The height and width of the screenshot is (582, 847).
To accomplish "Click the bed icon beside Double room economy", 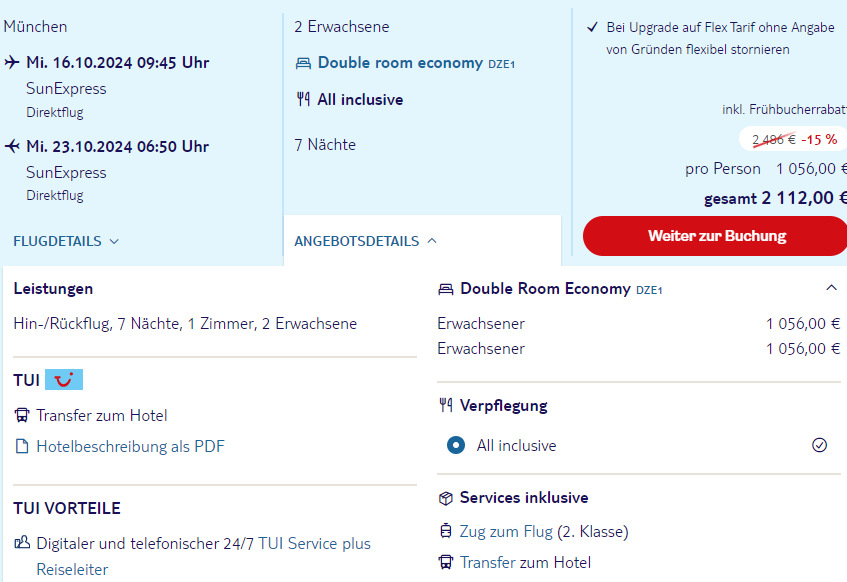I will click(304, 63).
